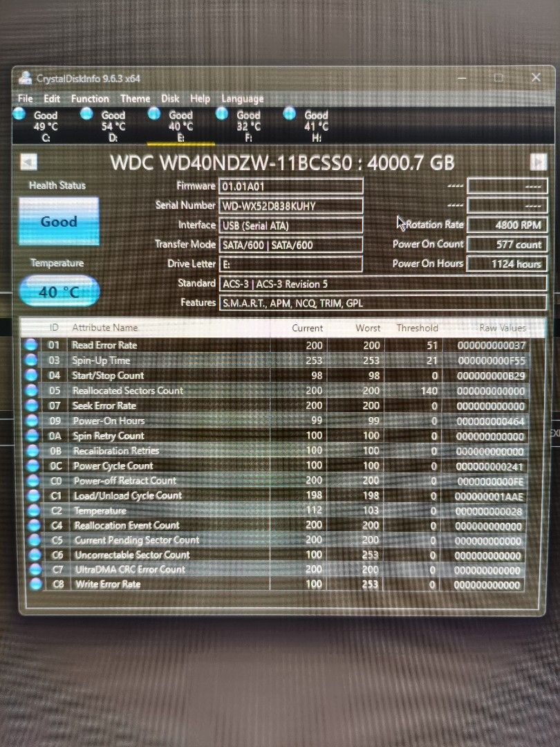Viewport: 560px width, 747px height.
Task: Open the Edit menu
Action: point(52,99)
